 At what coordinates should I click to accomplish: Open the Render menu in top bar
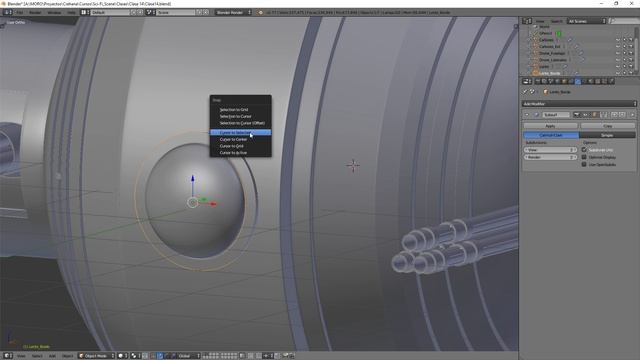click(35, 13)
